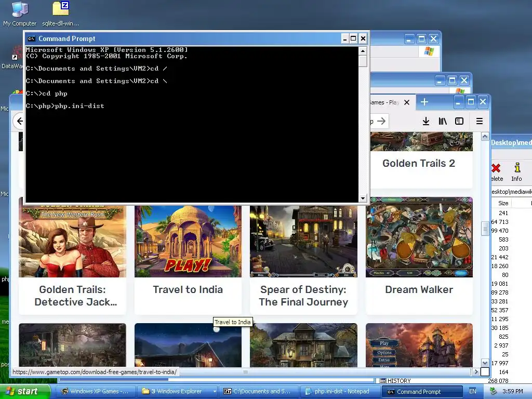The image size is (532, 399).
Task: Click Golden Trails 2 thumbnail image
Action: [x=421, y=141]
